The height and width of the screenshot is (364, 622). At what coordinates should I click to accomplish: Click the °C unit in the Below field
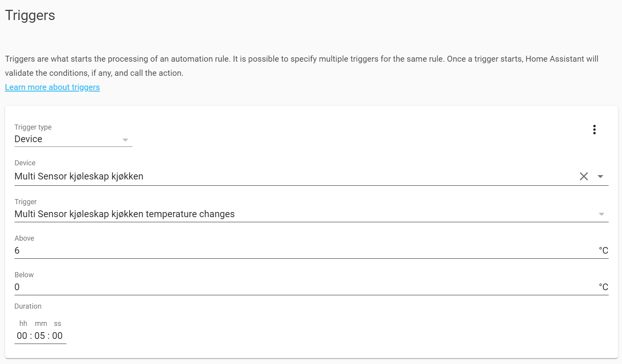click(603, 287)
